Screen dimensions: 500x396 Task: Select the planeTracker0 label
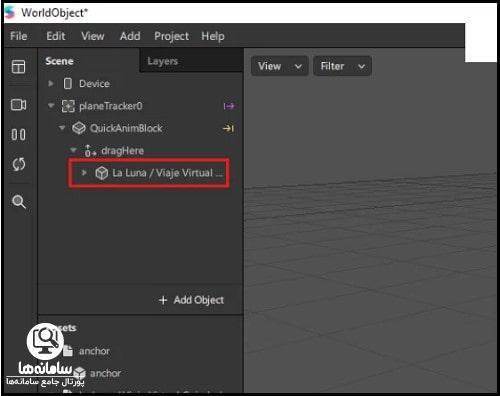click(111, 106)
